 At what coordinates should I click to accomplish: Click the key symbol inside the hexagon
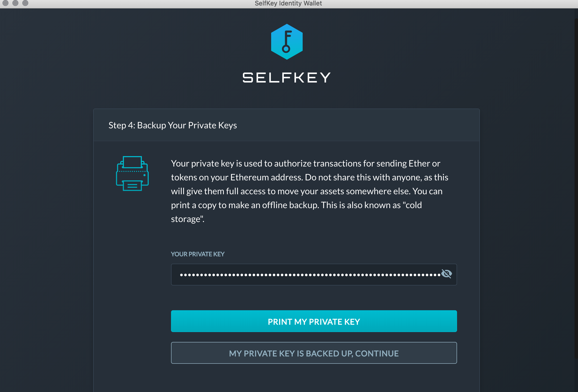(287, 42)
